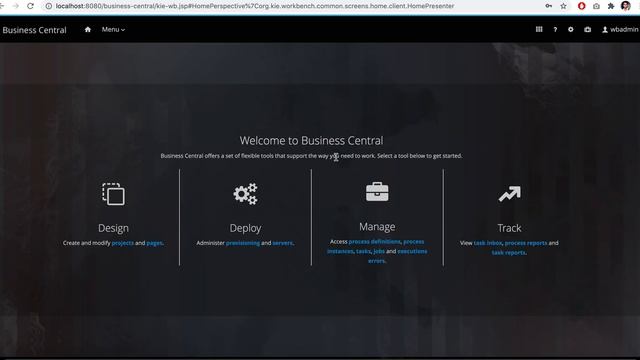Click the camera extension icon in browser toolbar
Image resolution: width=640 pixels, height=360 pixels.
(596, 6)
